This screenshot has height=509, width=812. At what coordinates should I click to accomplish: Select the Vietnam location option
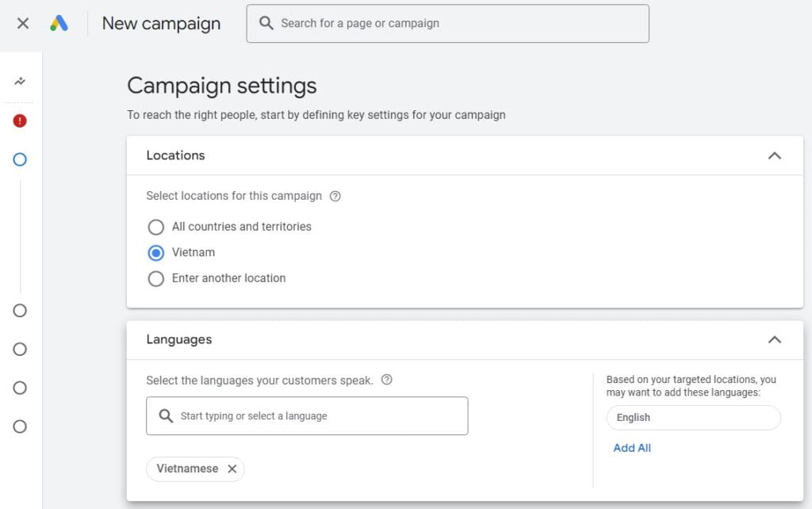click(x=156, y=252)
